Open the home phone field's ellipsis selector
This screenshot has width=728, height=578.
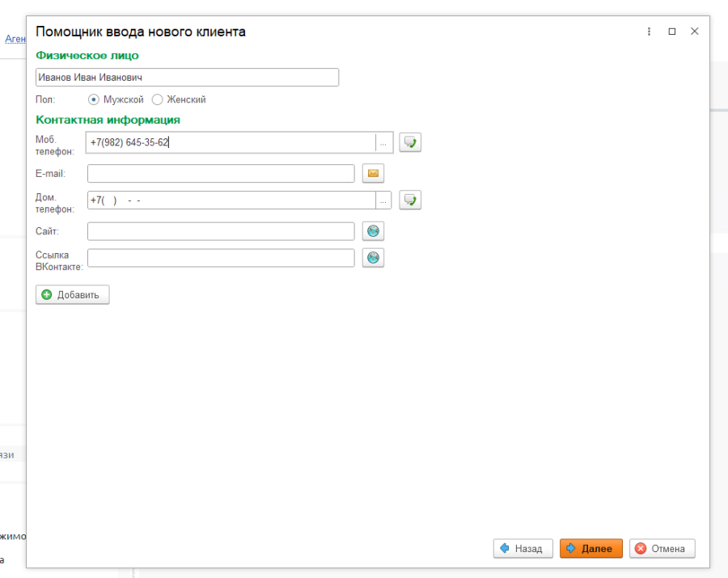[383, 200]
